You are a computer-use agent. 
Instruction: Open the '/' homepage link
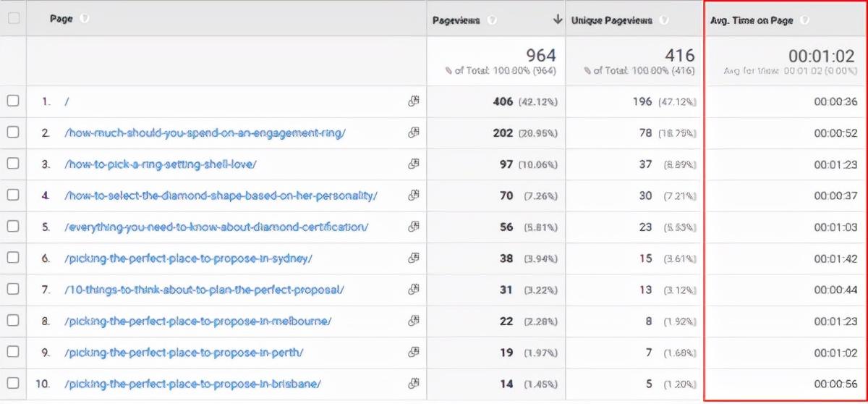pyautogui.click(x=67, y=102)
